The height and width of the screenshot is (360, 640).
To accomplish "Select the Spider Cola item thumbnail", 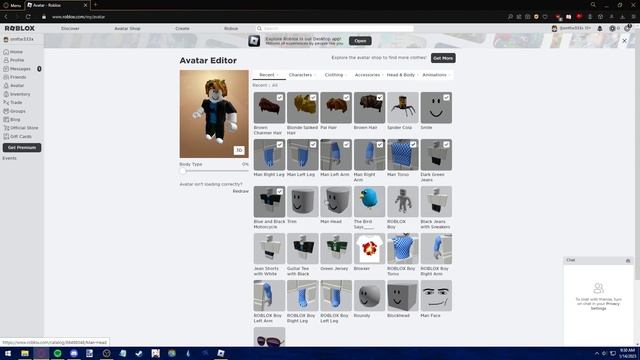I will (x=403, y=108).
